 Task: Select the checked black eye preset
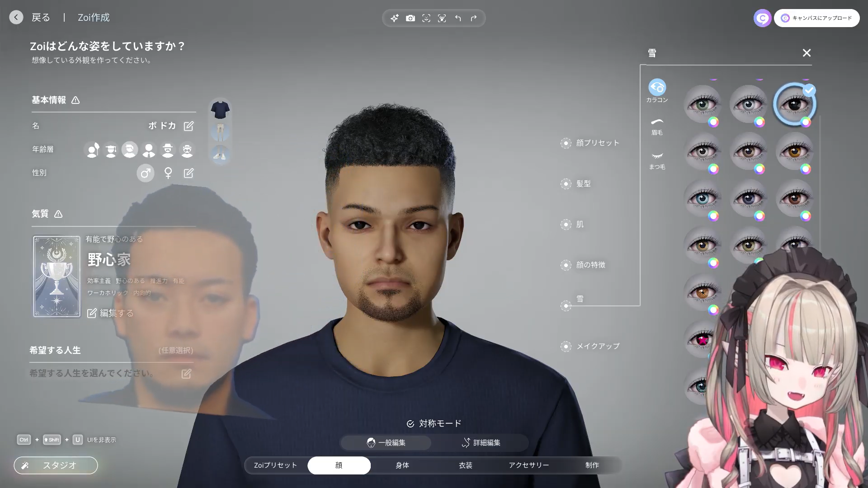click(795, 104)
